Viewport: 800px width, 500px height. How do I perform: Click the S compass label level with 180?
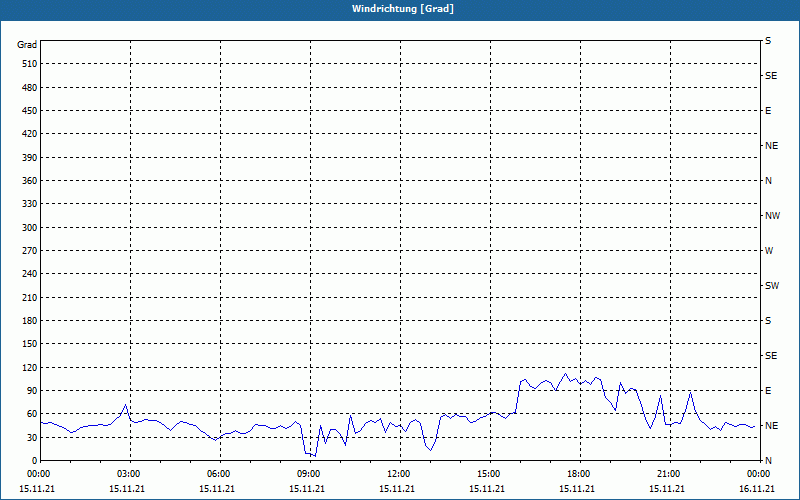(768, 321)
